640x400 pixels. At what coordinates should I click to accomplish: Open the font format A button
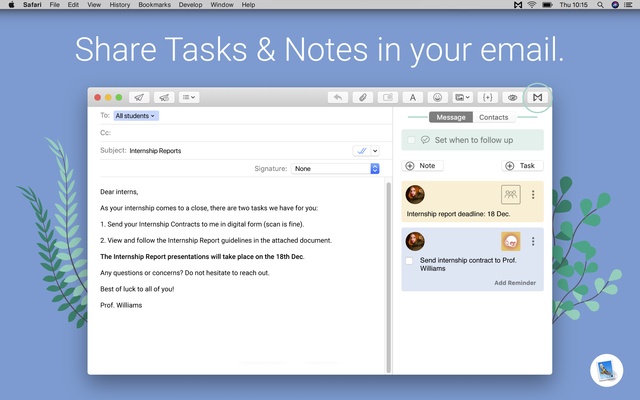click(413, 97)
